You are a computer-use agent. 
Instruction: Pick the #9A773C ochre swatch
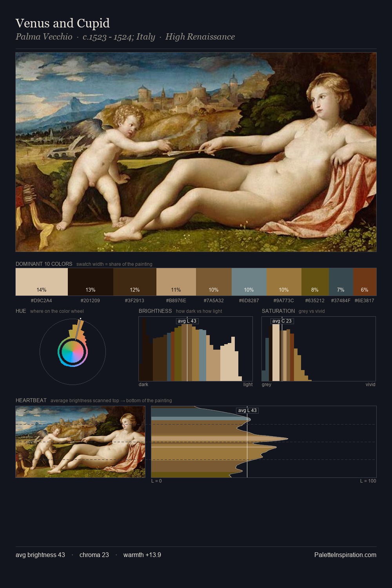click(x=284, y=282)
